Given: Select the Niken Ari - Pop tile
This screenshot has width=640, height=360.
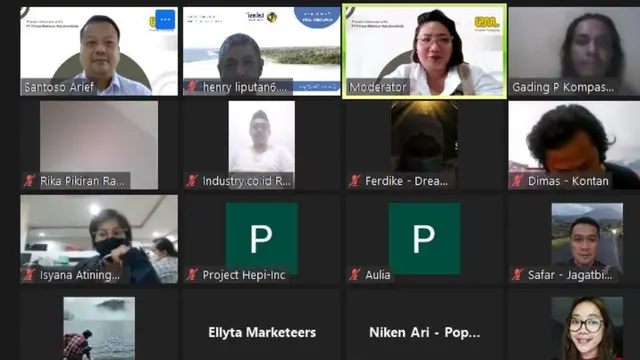Looking at the screenshot, I should [424, 324].
